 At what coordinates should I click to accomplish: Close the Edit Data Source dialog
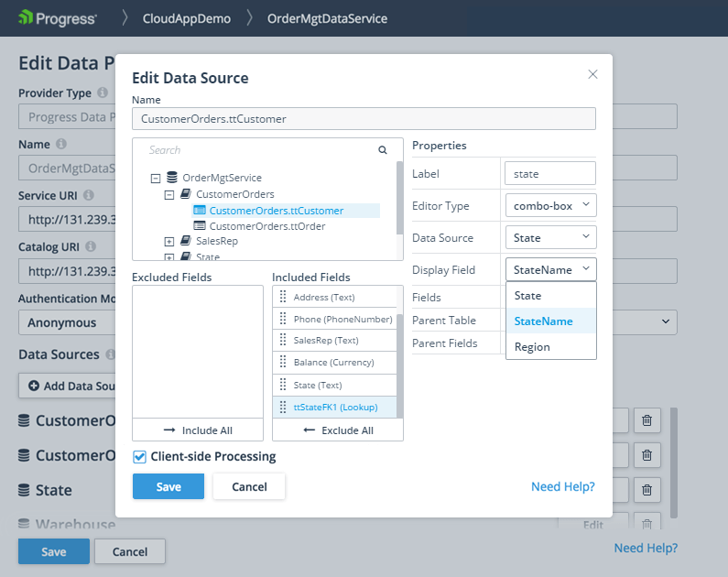(592, 74)
